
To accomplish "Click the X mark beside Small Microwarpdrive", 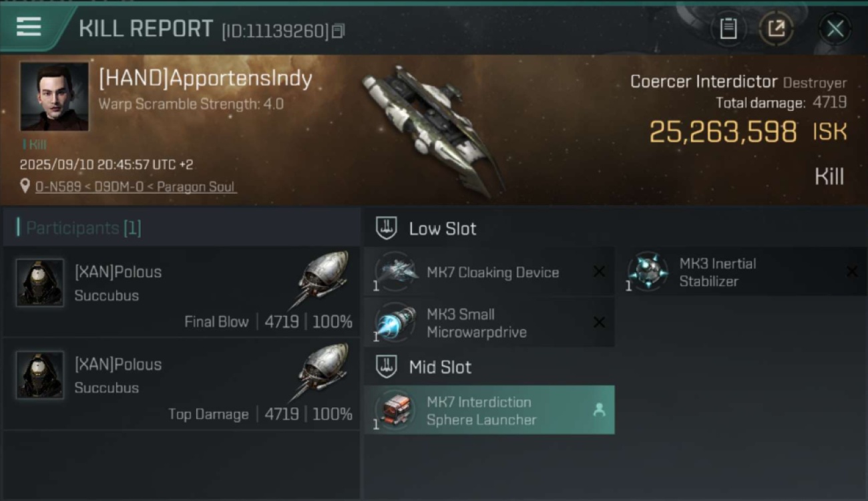I will click(x=599, y=323).
